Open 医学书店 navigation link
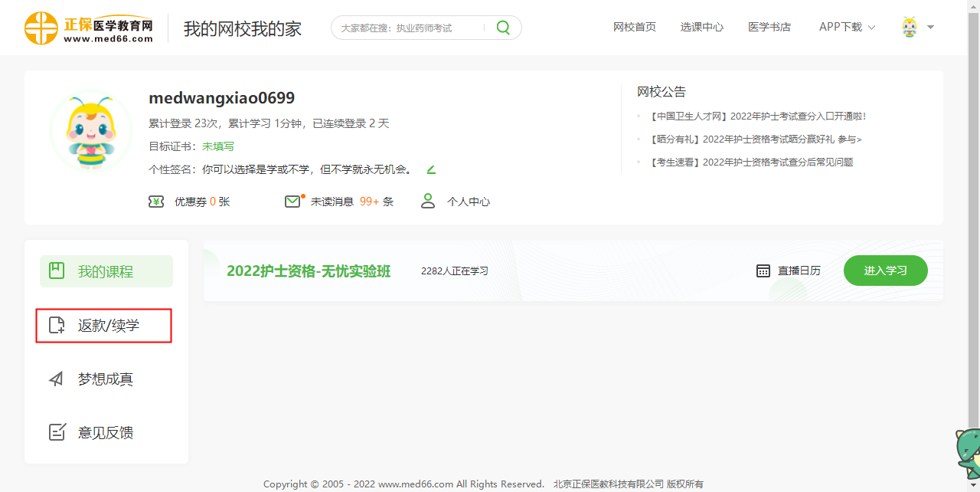The height and width of the screenshot is (492, 980). pos(769,28)
